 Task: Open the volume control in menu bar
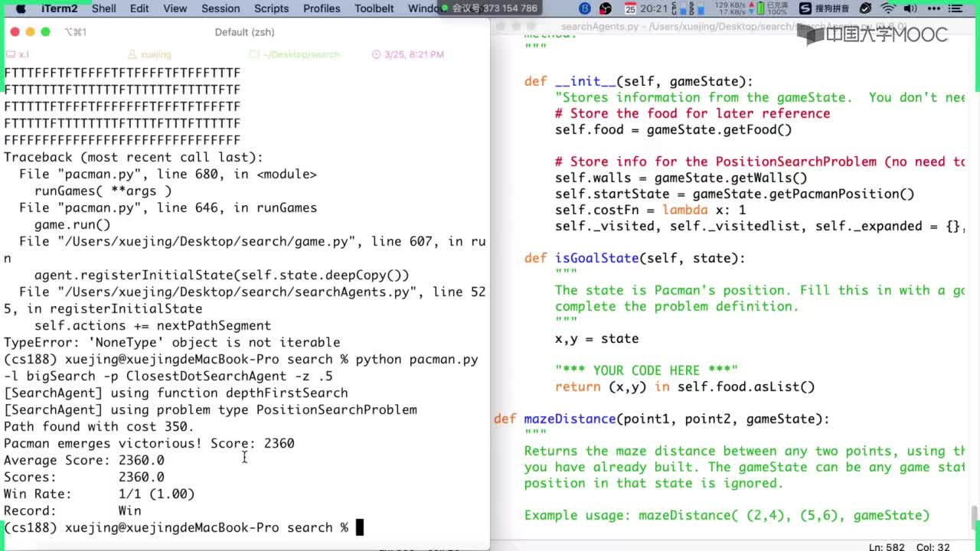tap(911, 8)
